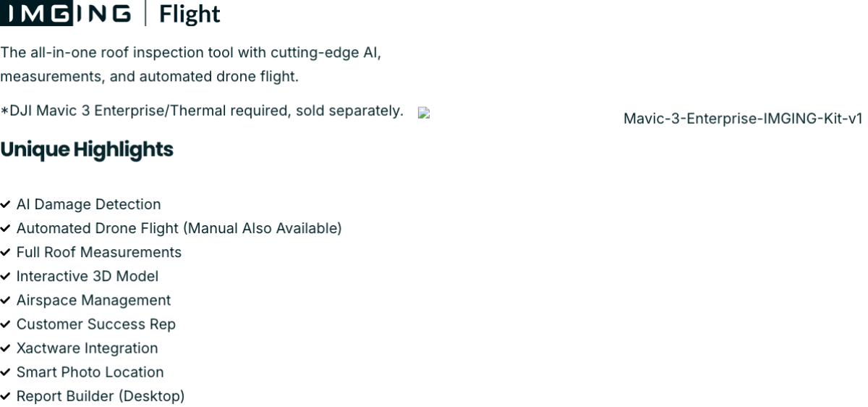Click checkmark beside Customer Success Rep

coord(6,324)
